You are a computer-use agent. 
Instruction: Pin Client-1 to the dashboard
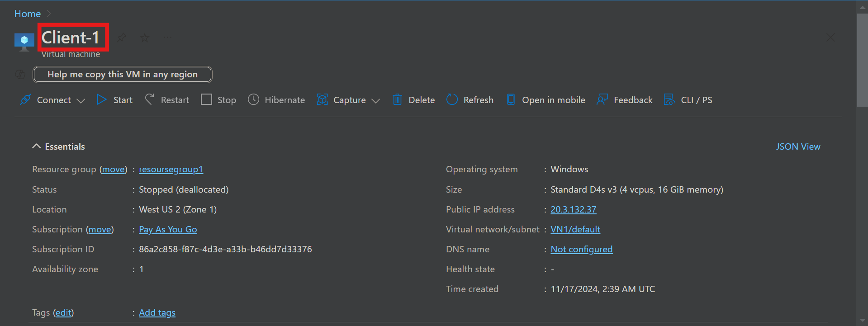tap(122, 38)
